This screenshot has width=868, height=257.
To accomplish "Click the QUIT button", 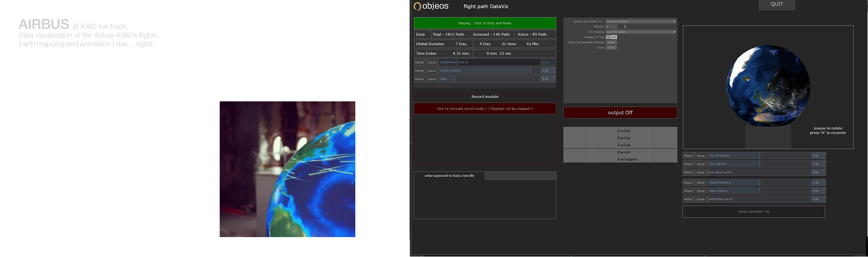I will tap(777, 4).
